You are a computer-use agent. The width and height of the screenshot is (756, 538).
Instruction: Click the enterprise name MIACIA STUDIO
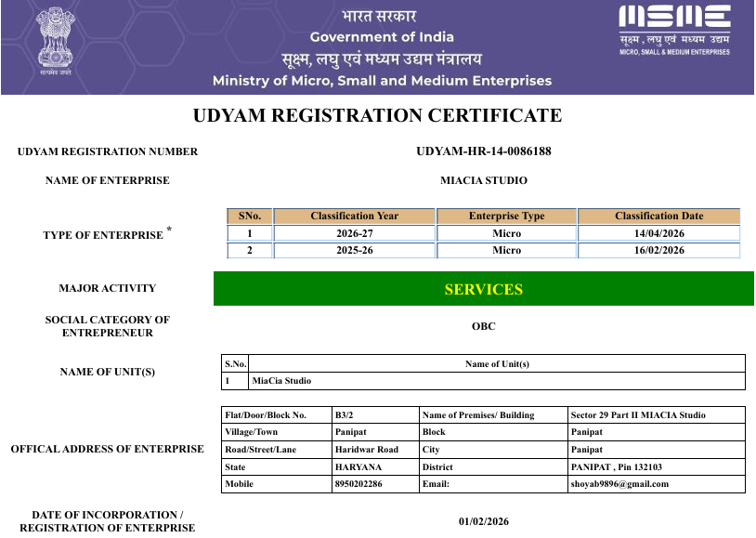click(x=484, y=180)
